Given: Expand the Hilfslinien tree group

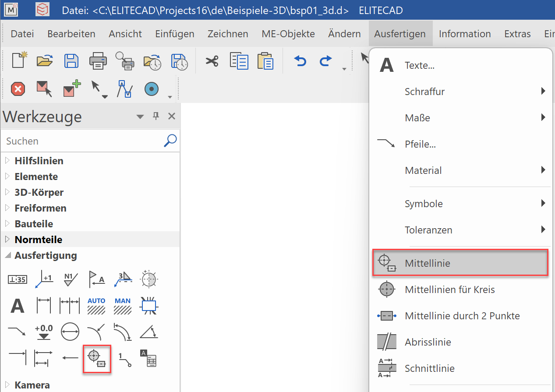Looking at the screenshot, I should 7,161.
